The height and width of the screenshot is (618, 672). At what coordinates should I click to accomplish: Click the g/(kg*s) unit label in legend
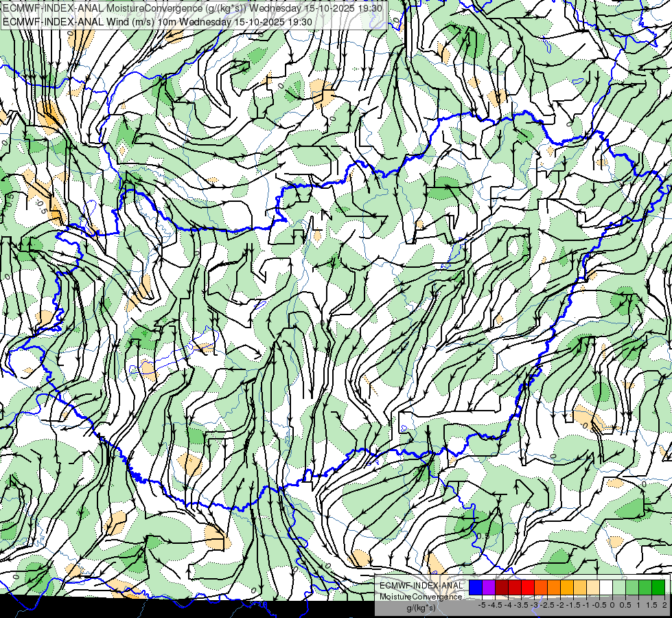[x=421, y=608]
